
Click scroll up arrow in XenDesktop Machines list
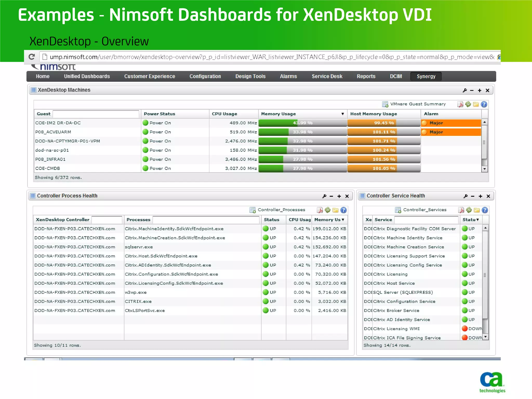[484, 122]
